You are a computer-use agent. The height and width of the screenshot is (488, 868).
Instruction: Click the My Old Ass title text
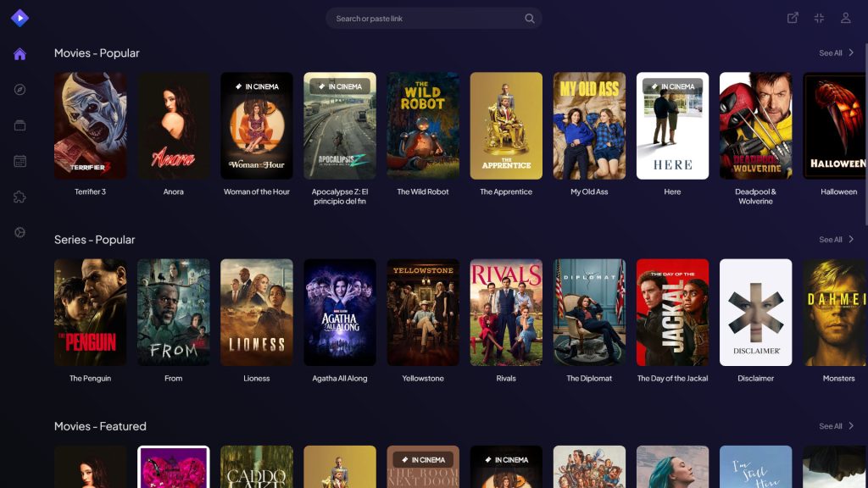click(x=590, y=192)
